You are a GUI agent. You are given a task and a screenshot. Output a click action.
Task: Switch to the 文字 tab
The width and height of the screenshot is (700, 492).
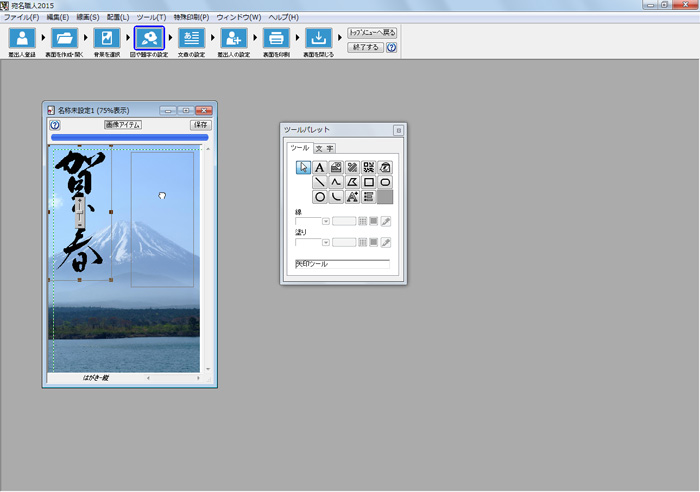324,148
